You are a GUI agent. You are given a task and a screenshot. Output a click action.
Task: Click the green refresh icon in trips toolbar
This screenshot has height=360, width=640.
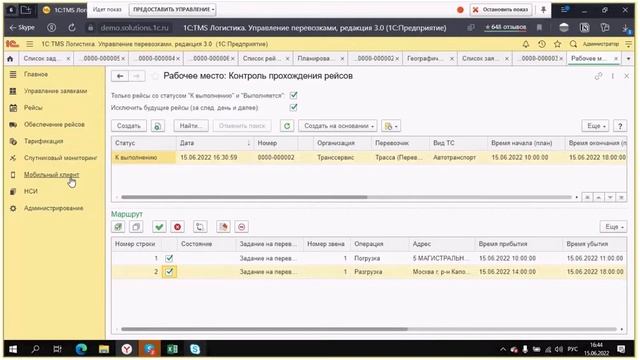pos(287,126)
